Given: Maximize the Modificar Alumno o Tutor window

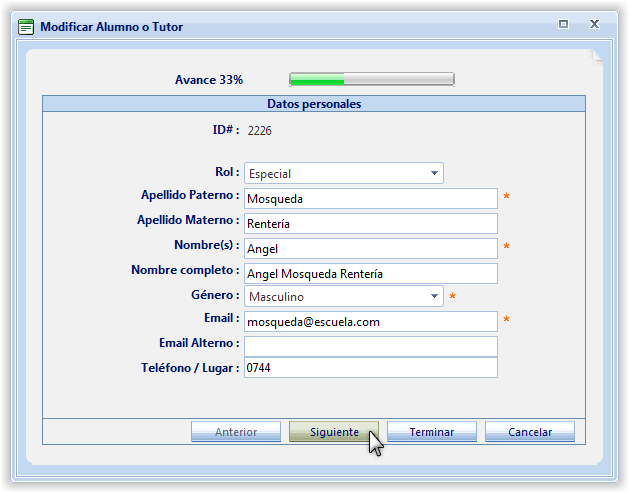Looking at the screenshot, I should coord(563,24).
